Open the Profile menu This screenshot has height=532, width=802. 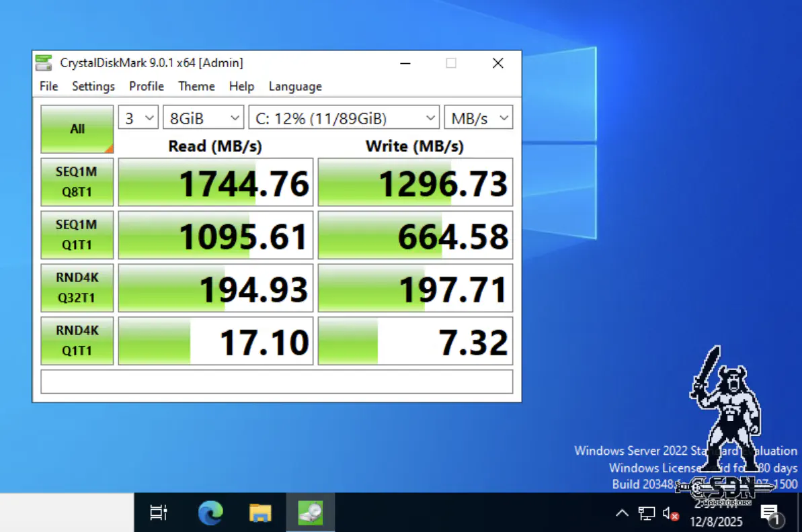[147, 86]
